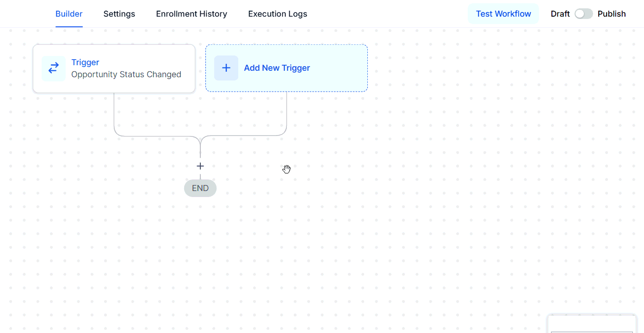Click the plus icon in Add New Trigger

click(x=226, y=68)
